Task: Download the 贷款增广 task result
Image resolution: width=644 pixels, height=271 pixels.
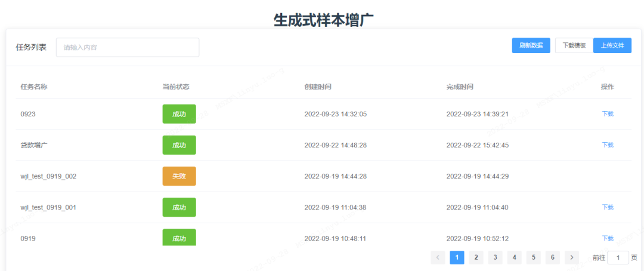Action: [x=608, y=145]
